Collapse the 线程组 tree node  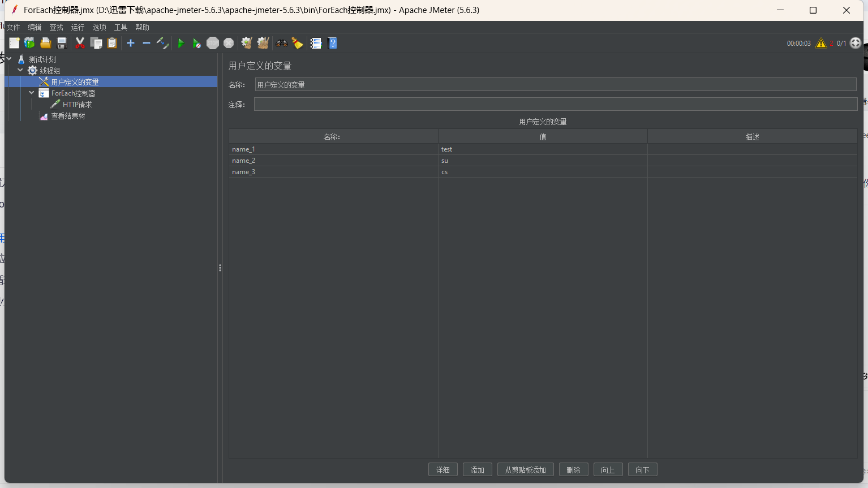click(x=20, y=70)
